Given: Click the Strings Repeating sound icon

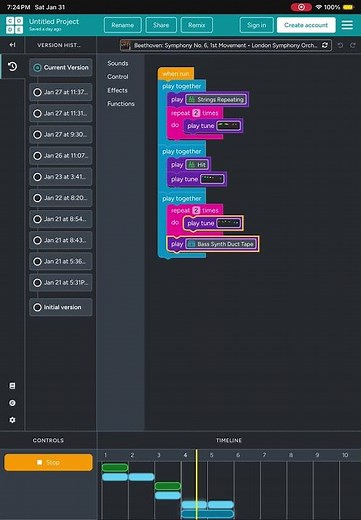Looking at the screenshot, I should [x=191, y=99].
